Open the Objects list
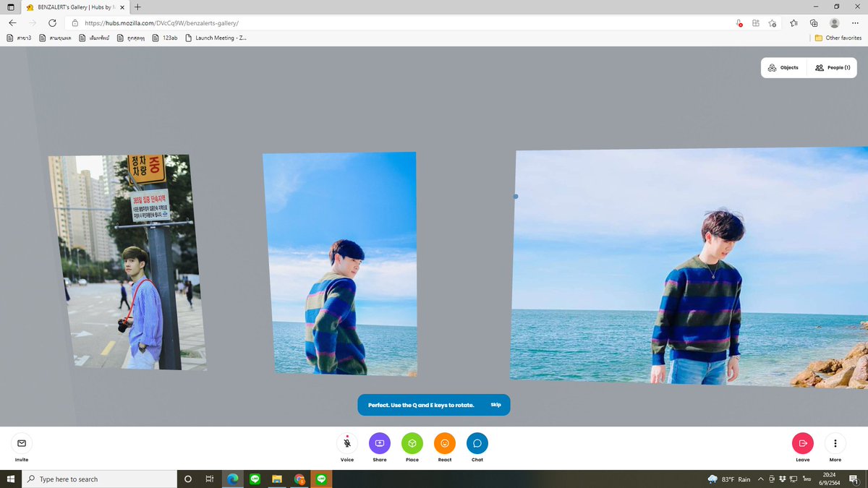868x488 pixels. [783, 67]
